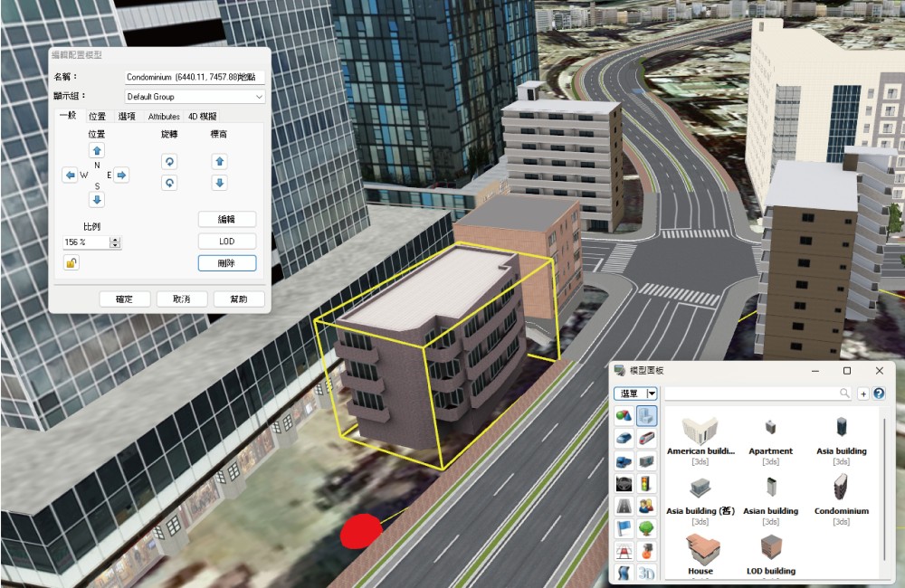The height and width of the screenshot is (588, 905).
Task: Select the buildings category toggle in the model panel
Action: (x=646, y=415)
